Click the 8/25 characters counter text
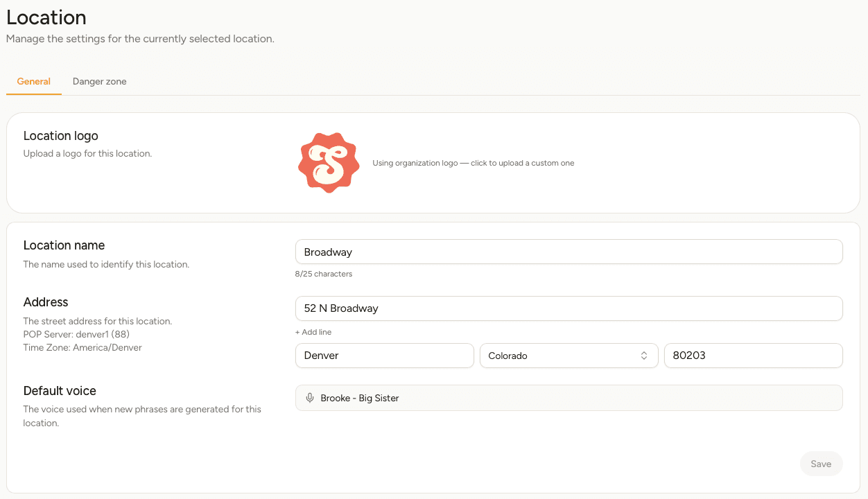Viewport: 868px width, 499px height. pos(324,274)
